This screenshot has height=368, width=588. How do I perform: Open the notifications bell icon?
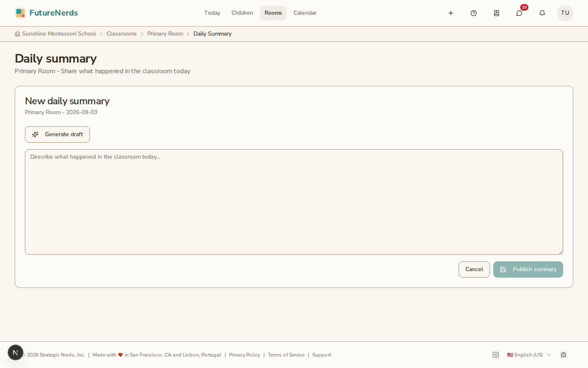(542, 13)
